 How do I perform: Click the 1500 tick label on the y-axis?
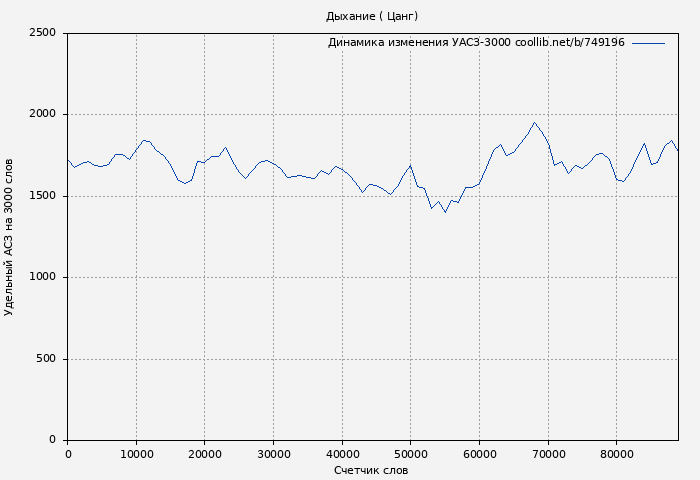click(x=42, y=196)
